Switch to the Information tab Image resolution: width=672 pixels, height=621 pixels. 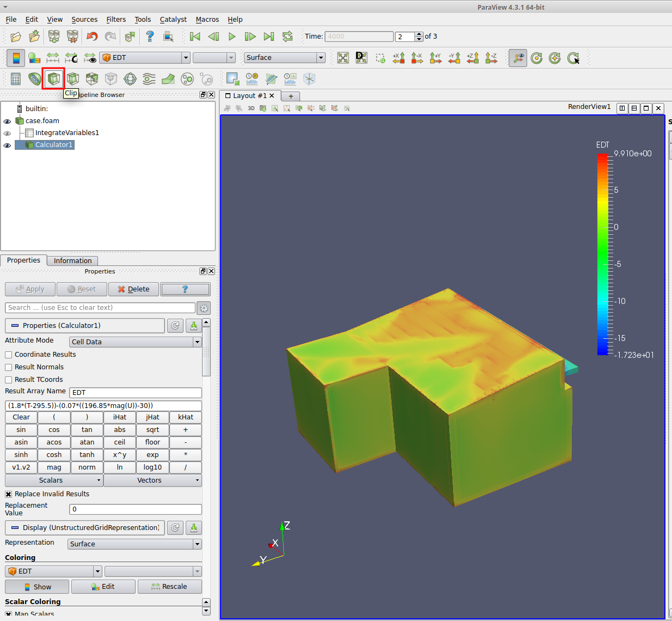coord(72,261)
